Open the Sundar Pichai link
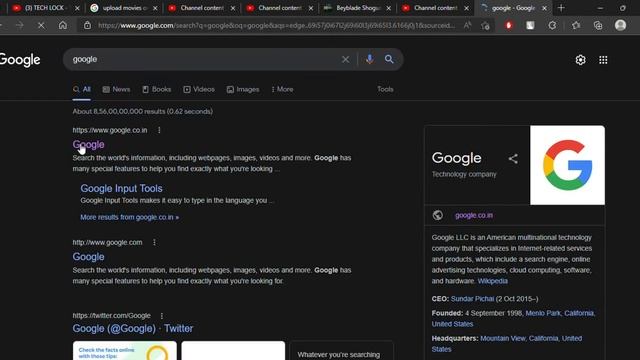 (472, 299)
